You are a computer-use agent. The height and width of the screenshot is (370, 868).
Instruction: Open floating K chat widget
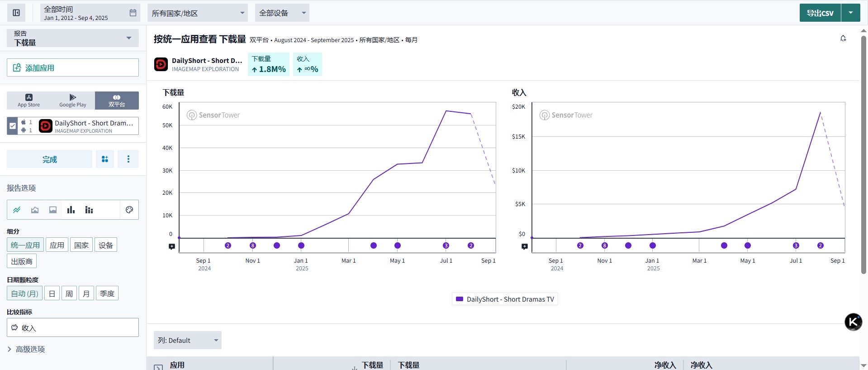point(853,322)
